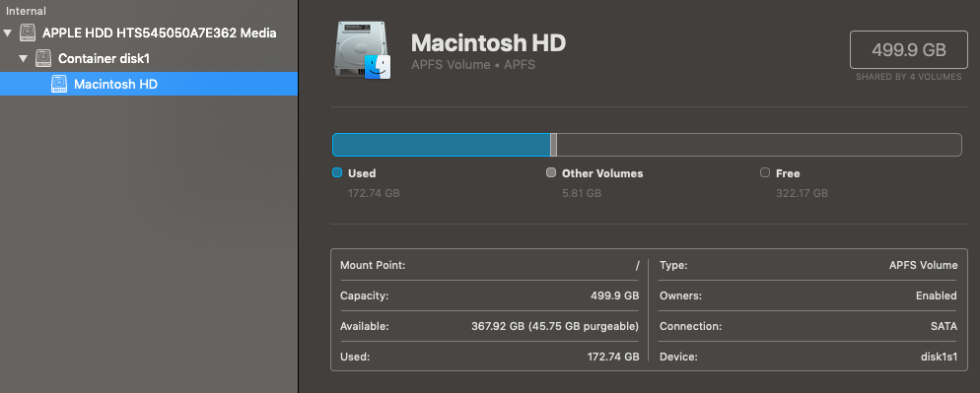Screen dimensions: 980x393
Task: Click the blue used portion of storage bar
Action: 442,145
